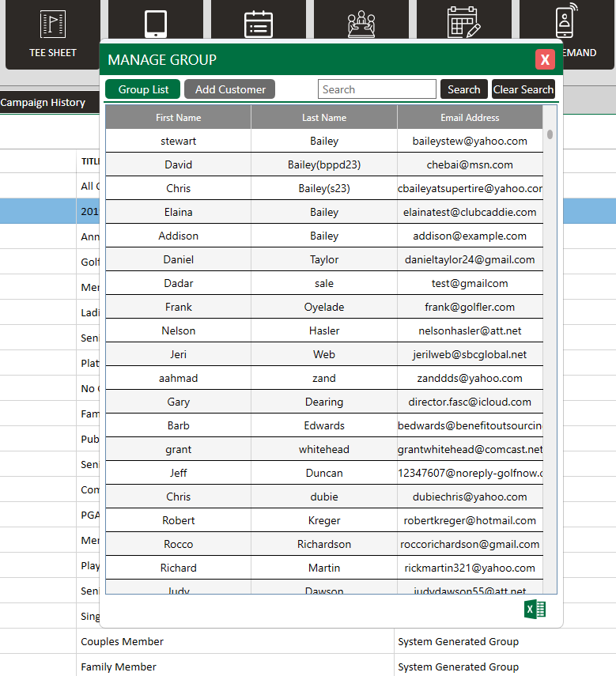616x676 pixels.
Task: Click the group meeting icon tile
Action: [x=361, y=24]
